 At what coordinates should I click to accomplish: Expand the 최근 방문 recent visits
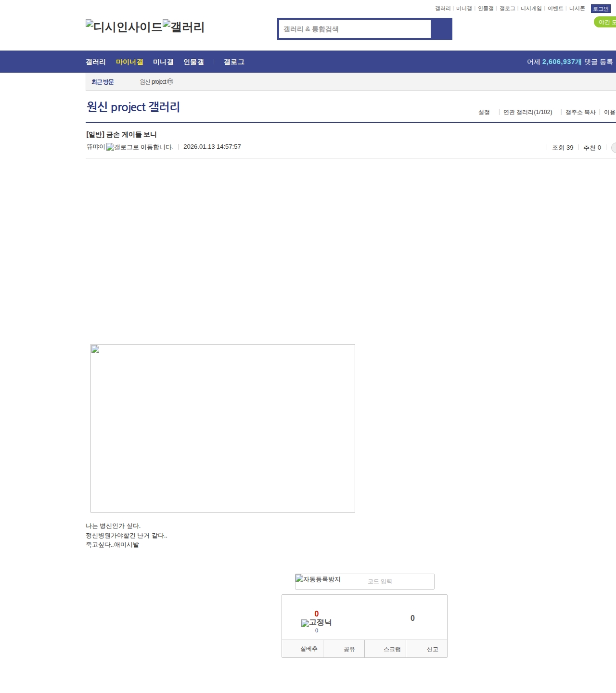103,82
